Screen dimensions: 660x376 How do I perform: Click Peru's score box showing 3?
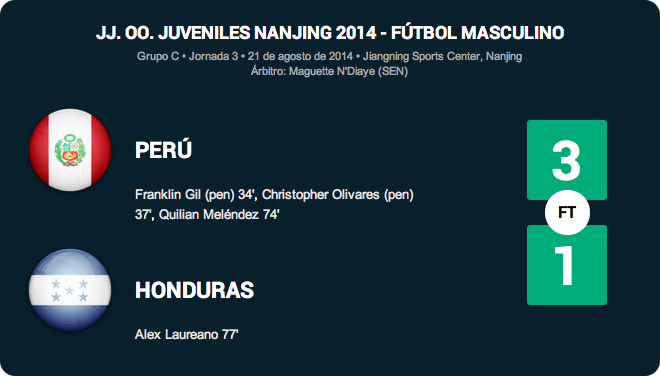[567, 160]
